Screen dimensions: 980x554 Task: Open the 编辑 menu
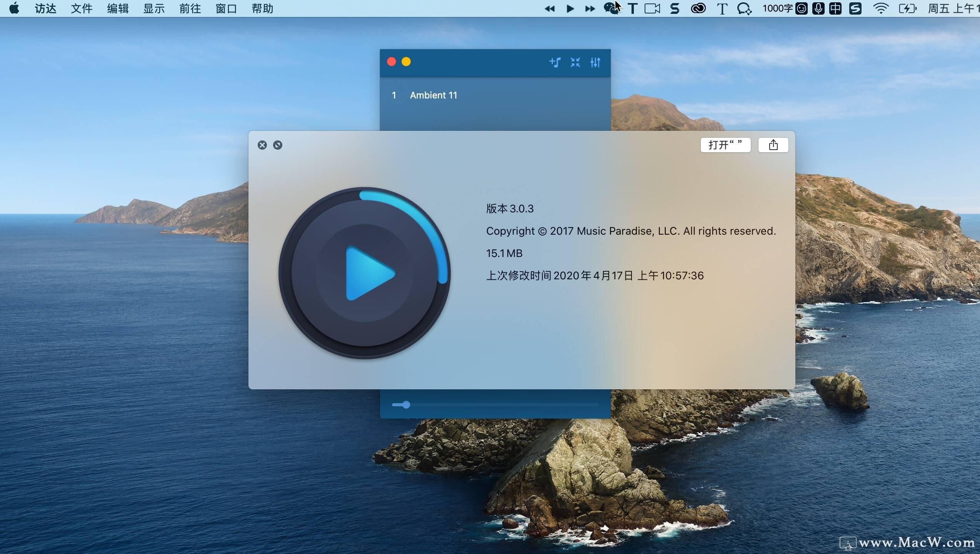[118, 8]
